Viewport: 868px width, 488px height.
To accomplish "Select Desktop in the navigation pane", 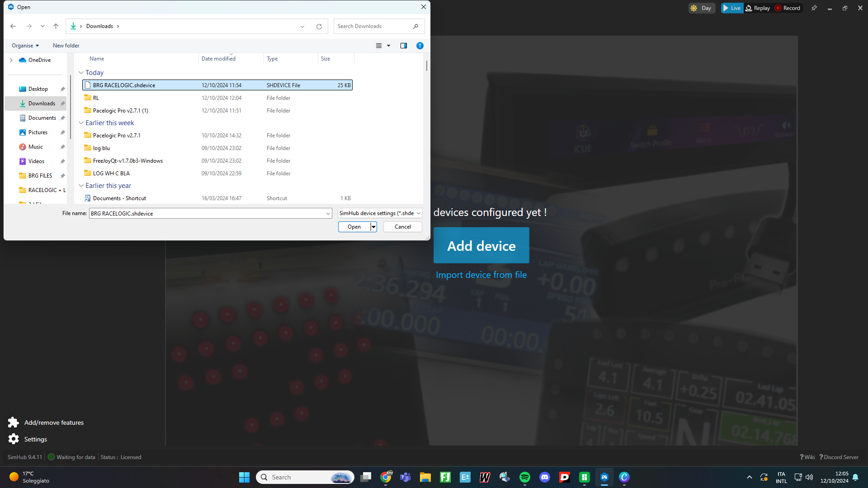I will click(x=38, y=89).
